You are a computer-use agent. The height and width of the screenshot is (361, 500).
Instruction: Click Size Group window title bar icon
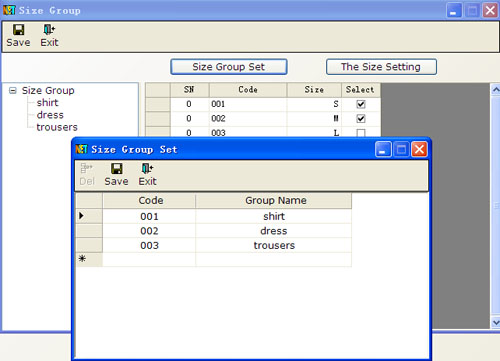(9, 10)
